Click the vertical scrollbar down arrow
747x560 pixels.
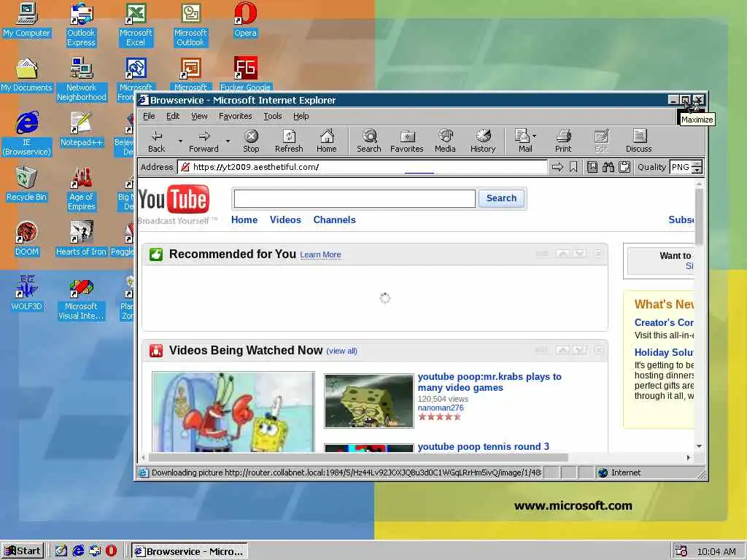(699, 446)
